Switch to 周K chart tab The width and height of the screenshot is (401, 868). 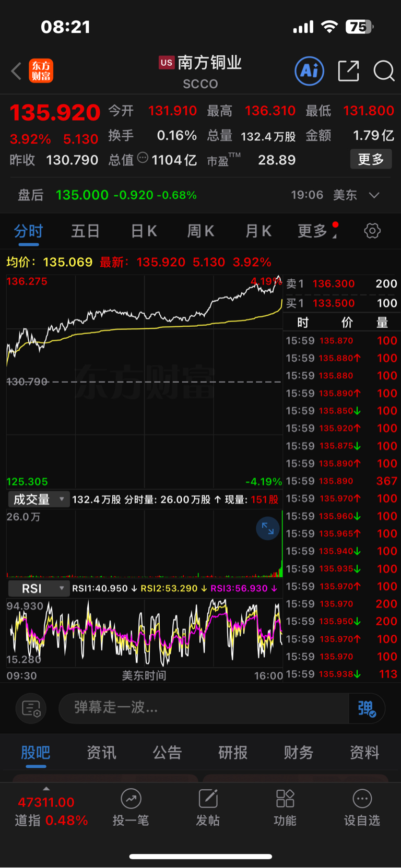point(201,231)
